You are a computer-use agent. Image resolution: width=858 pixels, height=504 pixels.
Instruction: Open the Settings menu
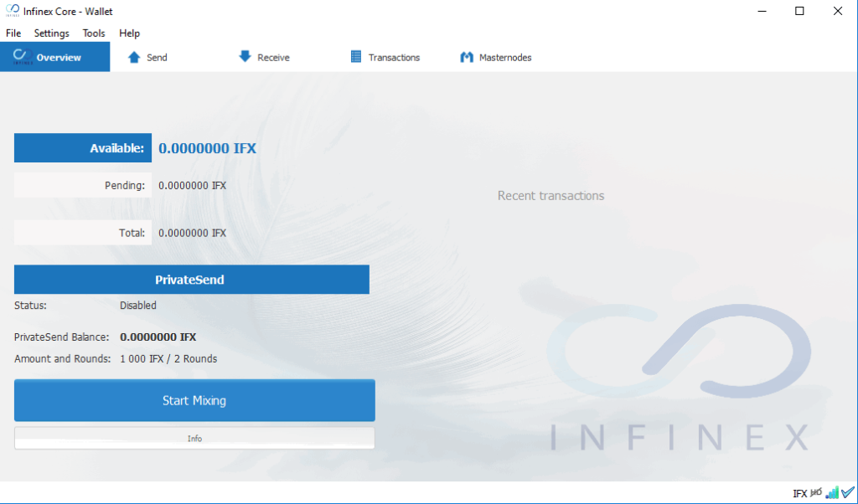pyautogui.click(x=51, y=33)
